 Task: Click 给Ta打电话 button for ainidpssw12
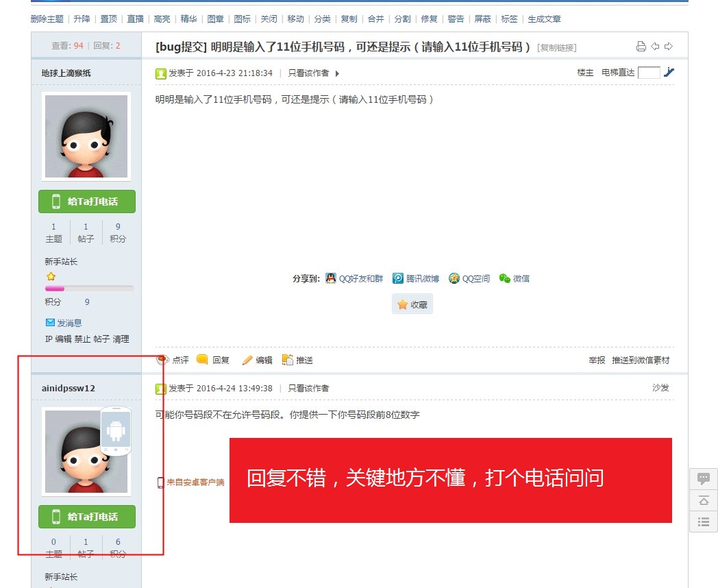[x=87, y=517]
